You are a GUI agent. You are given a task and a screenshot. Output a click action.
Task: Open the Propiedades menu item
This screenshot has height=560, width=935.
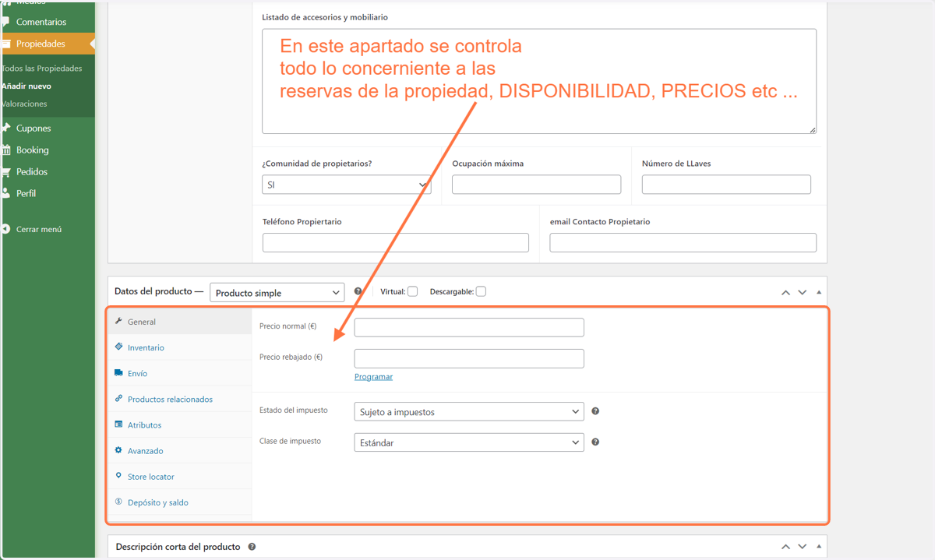[48, 44]
